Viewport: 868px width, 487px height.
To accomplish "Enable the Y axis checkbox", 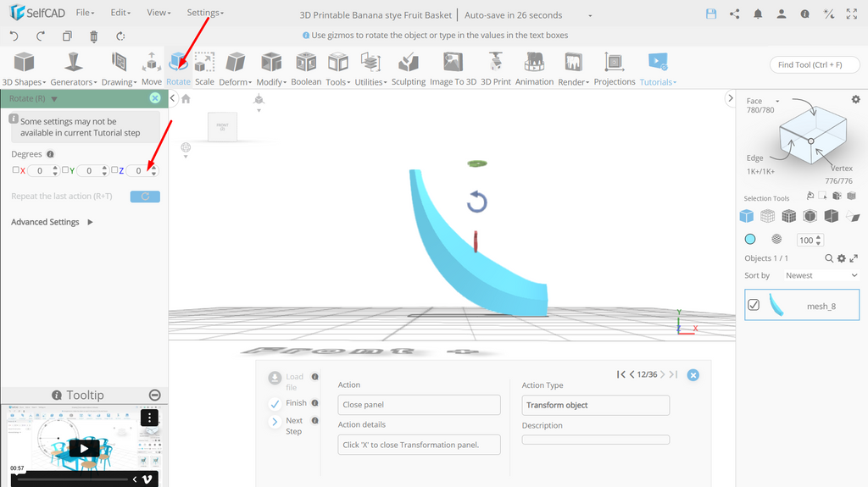I will pos(64,170).
